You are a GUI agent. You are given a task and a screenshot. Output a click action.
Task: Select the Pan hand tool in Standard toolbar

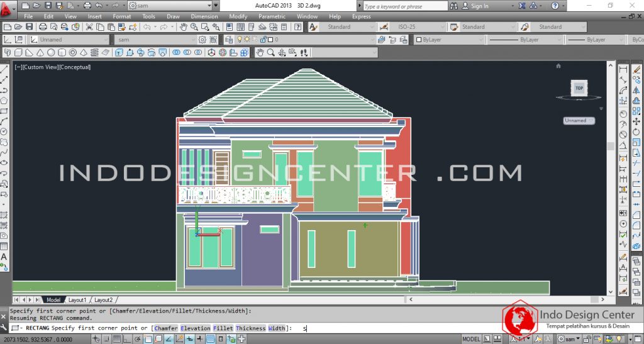pyautogui.click(x=183, y=27)
